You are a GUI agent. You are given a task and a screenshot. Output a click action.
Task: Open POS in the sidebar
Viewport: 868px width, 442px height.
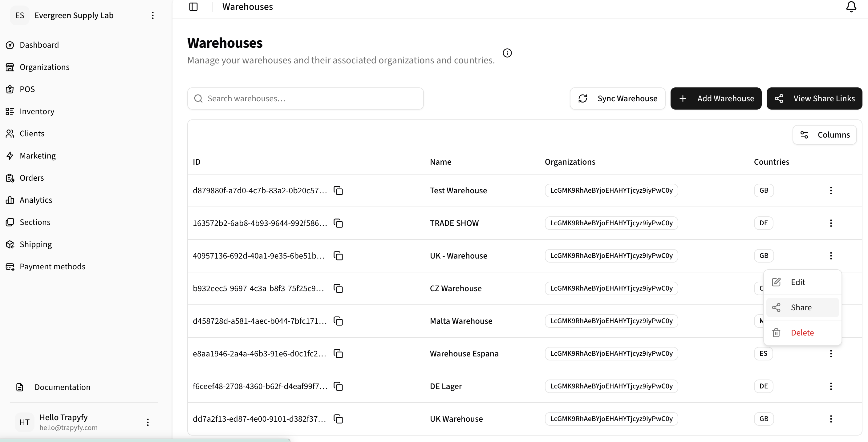(27, 89)
